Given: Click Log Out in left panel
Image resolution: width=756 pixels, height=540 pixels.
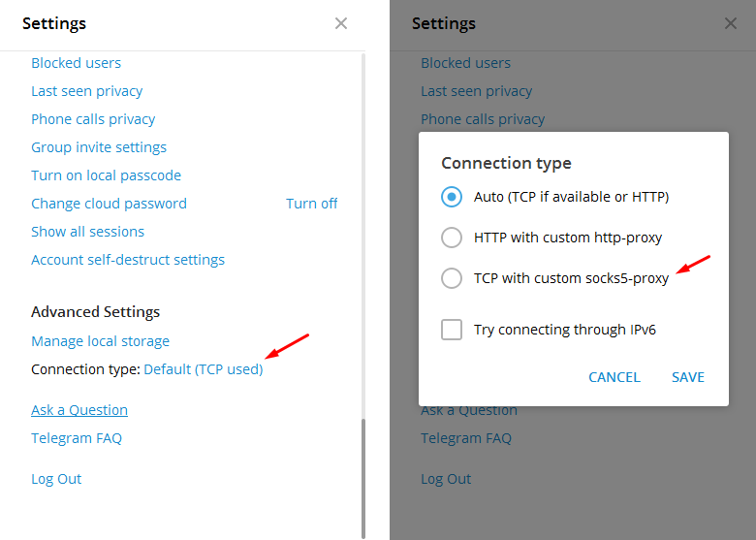Looking at the screenshot, I should coord(56,479).
